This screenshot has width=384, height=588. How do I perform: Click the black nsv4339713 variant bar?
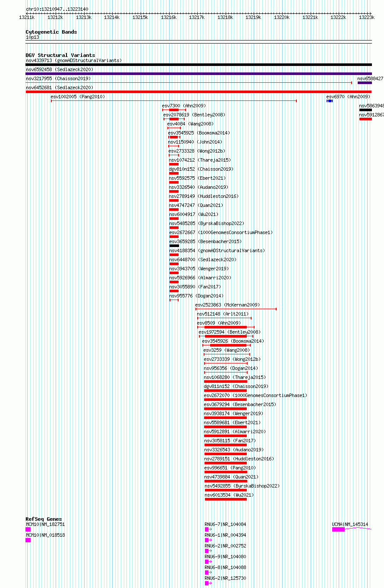tap(199, 65)
